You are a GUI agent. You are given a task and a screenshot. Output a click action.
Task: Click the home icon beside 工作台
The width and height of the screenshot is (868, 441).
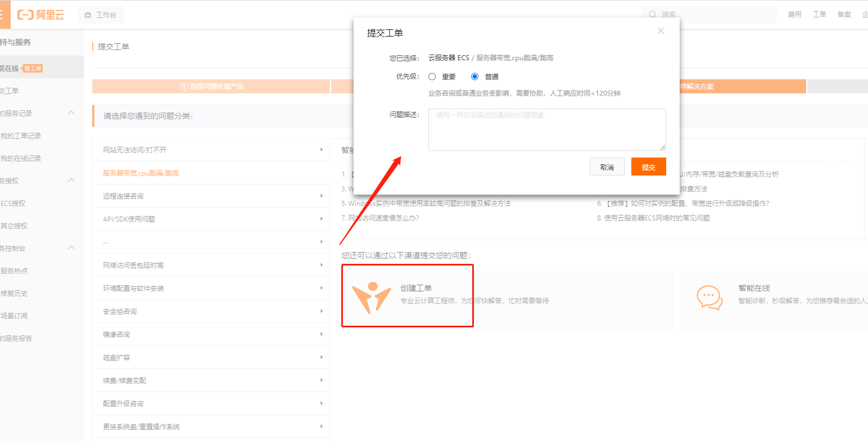88,15
